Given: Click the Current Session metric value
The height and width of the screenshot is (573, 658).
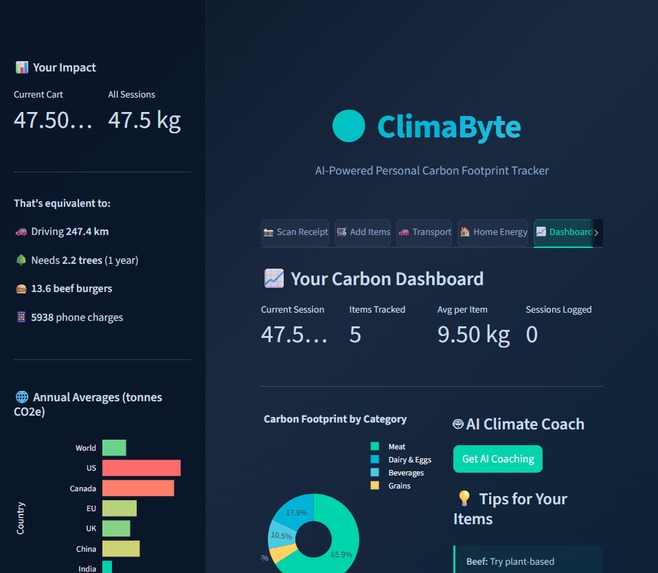Looking at the screenshot, I should pos(294,335).
